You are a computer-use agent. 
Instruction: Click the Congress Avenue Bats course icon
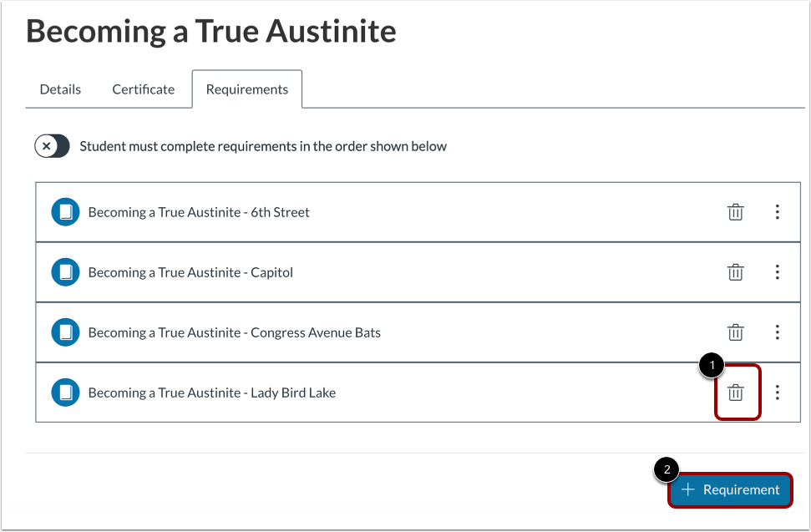[x=64, y=332]
